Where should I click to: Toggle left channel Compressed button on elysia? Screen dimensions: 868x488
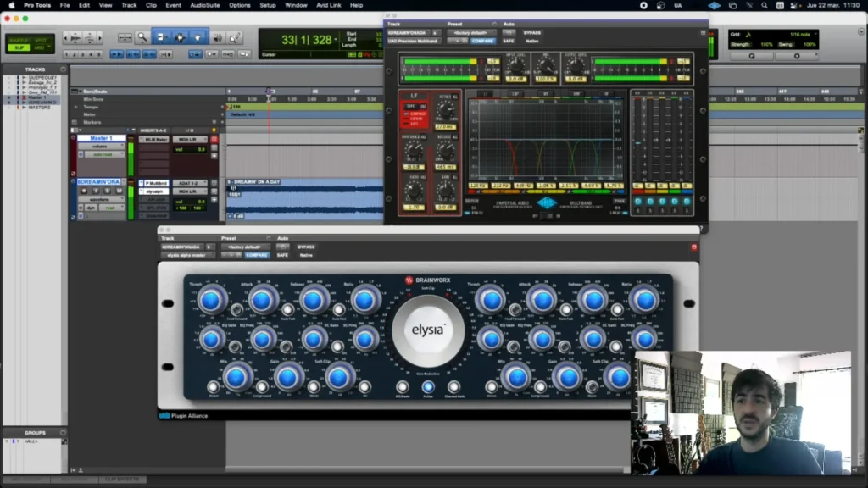[x=262, y=386]
